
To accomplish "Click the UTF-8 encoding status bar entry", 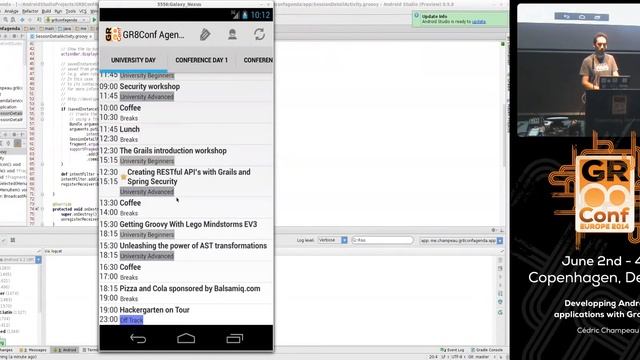I will coord(457,357).
